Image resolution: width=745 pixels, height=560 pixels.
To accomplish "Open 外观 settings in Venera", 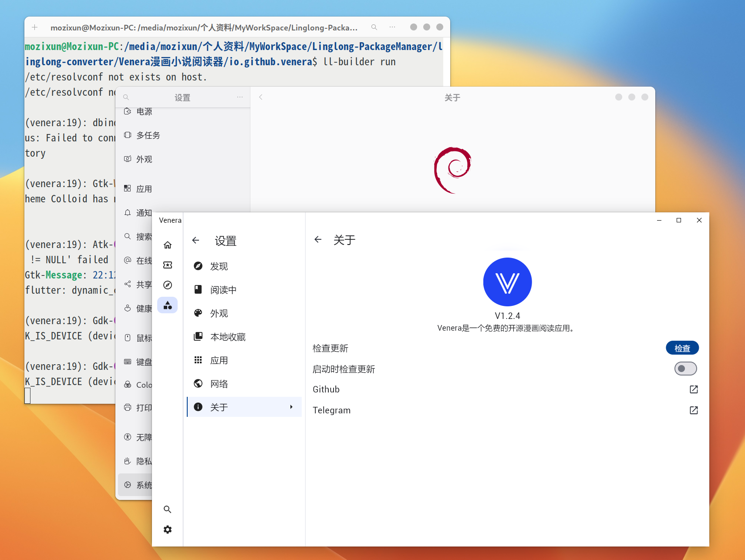I will pyautogui.click(x=244, y=313).
